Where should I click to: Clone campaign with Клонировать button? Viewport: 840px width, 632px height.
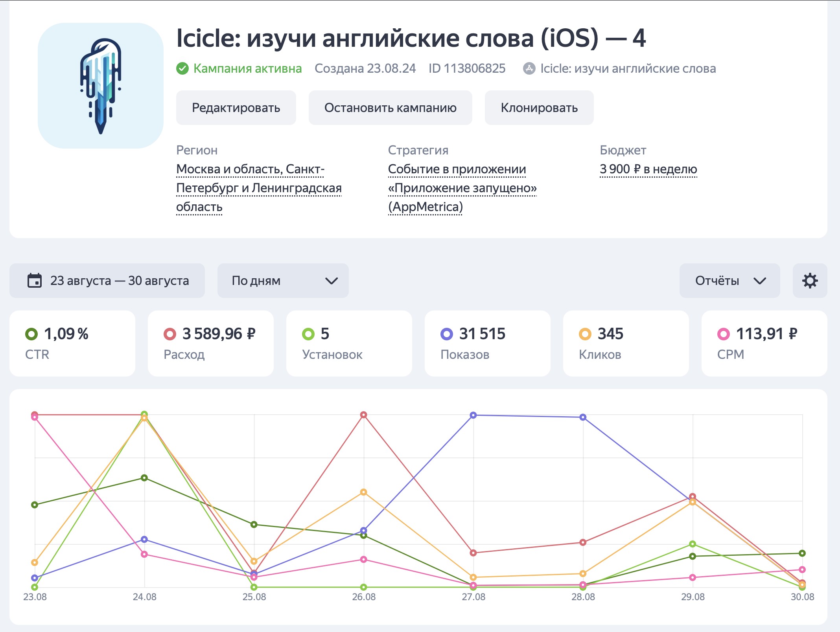(x=539, y=108)
